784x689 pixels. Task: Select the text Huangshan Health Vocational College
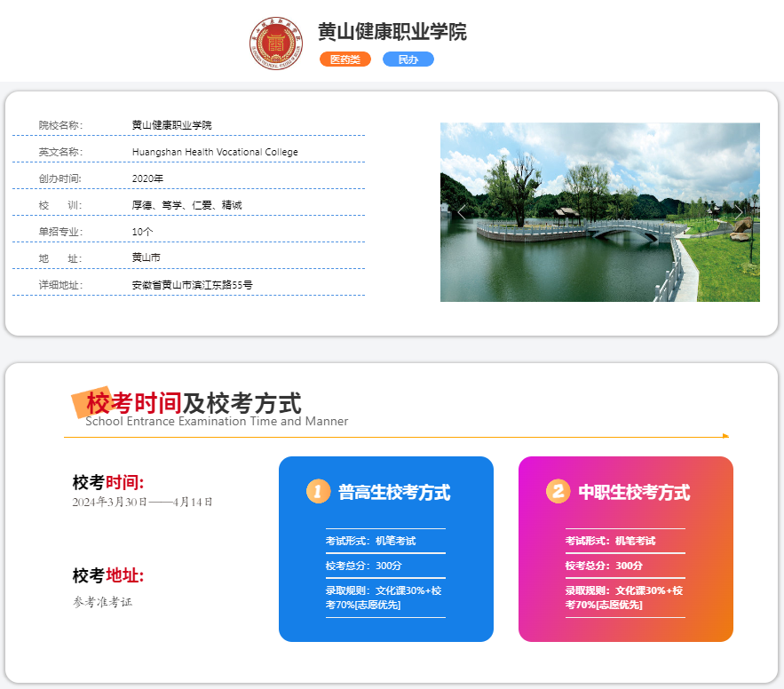click(215, 152)
